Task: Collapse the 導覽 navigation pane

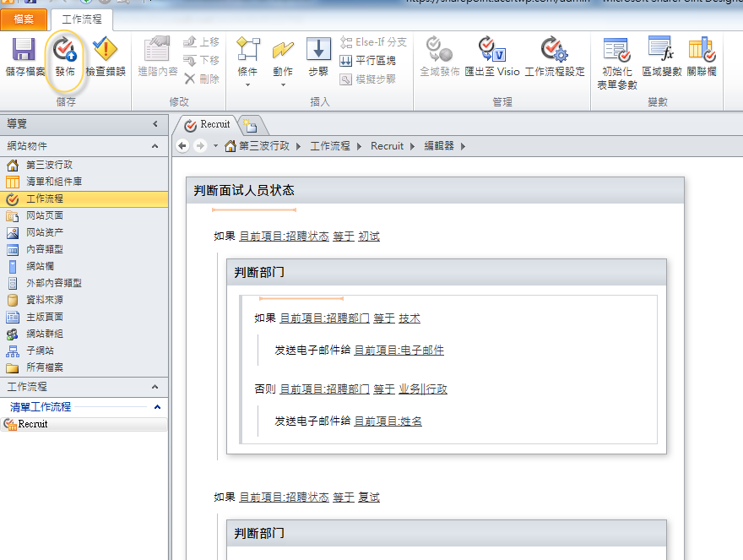Action: pos(155,123)
